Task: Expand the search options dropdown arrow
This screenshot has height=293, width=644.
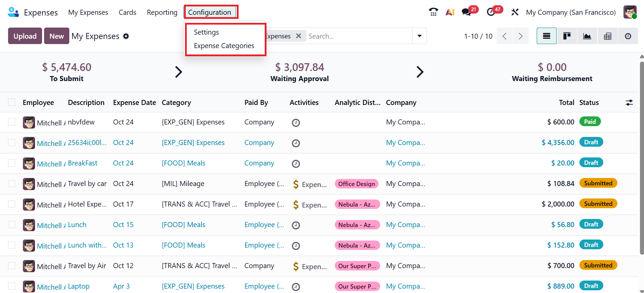Action: pos(419,36)
